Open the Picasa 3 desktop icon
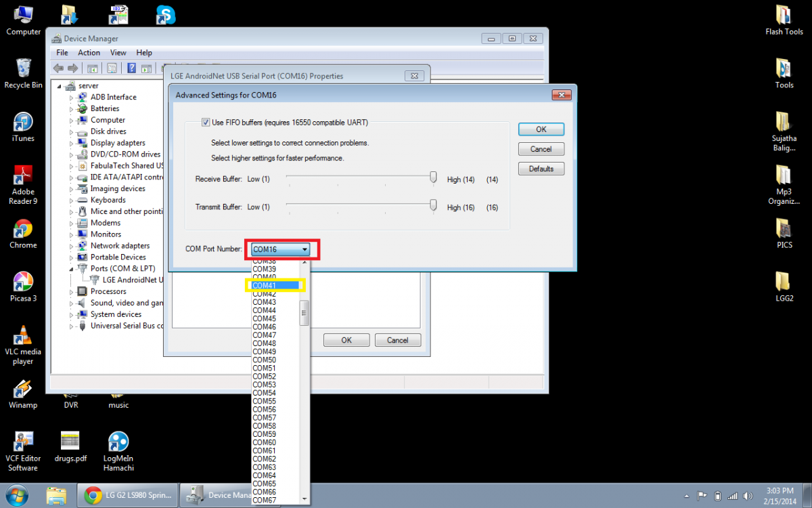The image size is (812, 508). click(23, 282)
